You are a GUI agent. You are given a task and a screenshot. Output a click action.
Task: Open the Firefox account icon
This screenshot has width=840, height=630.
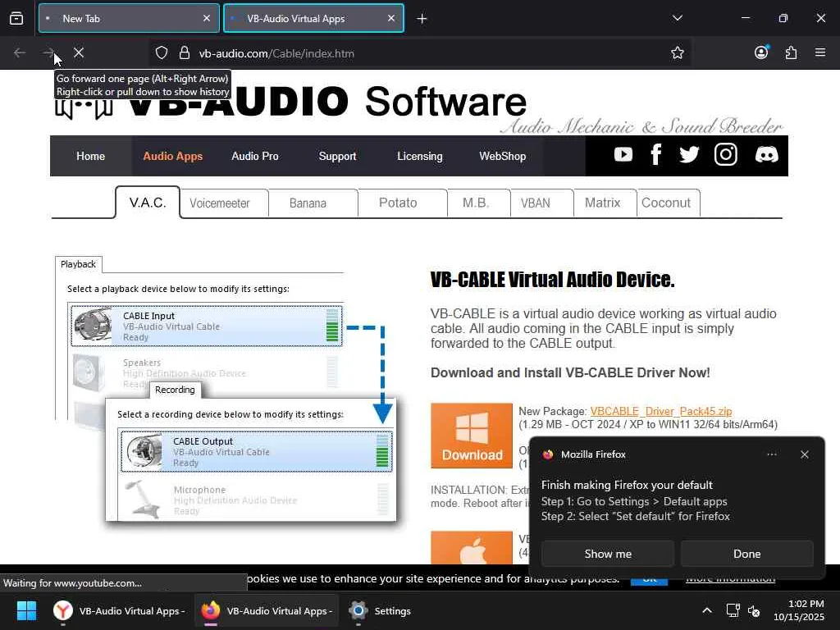[x=761, y=52]
